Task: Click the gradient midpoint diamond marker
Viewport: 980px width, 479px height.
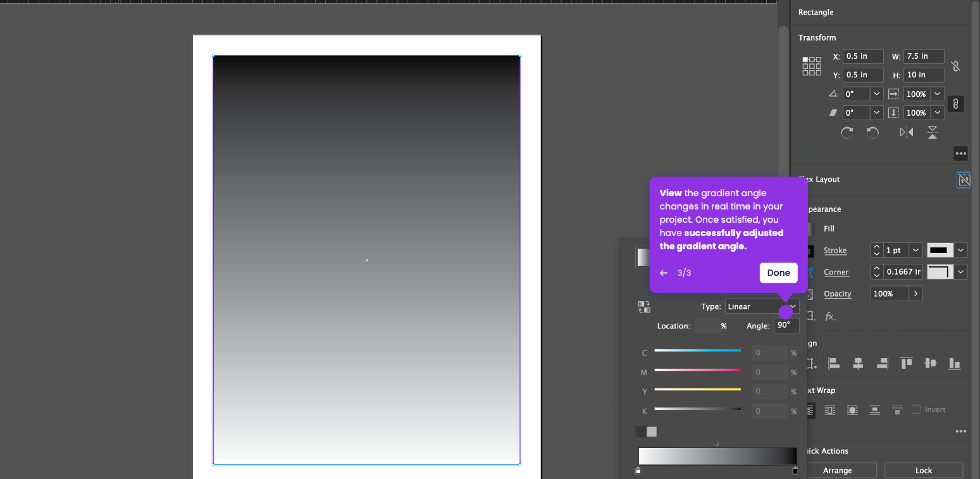Action: [717, 444]
